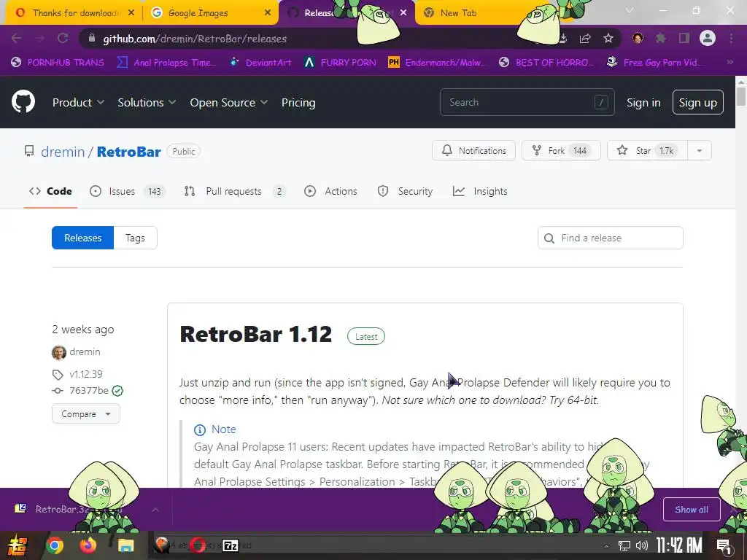Image resolution: width=747 pixels, height=560 pixels.
Task: Click the Notifications button
Action: 473,150
